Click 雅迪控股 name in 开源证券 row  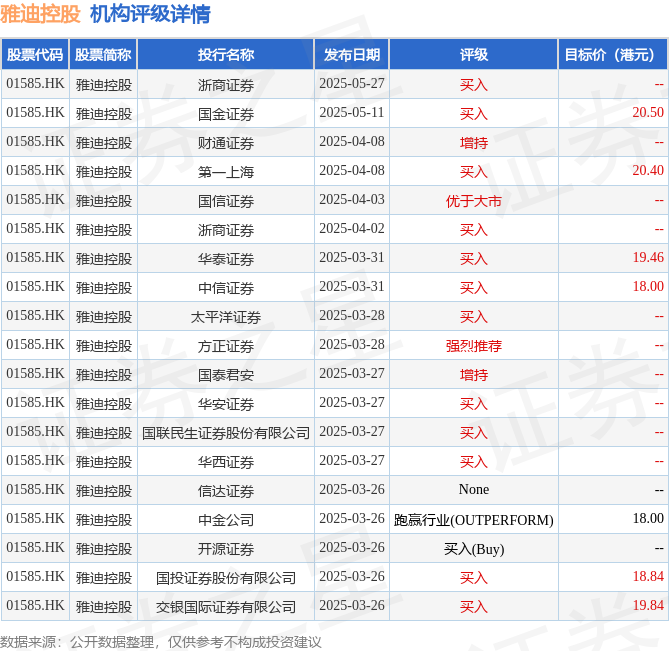pos(104,549)
